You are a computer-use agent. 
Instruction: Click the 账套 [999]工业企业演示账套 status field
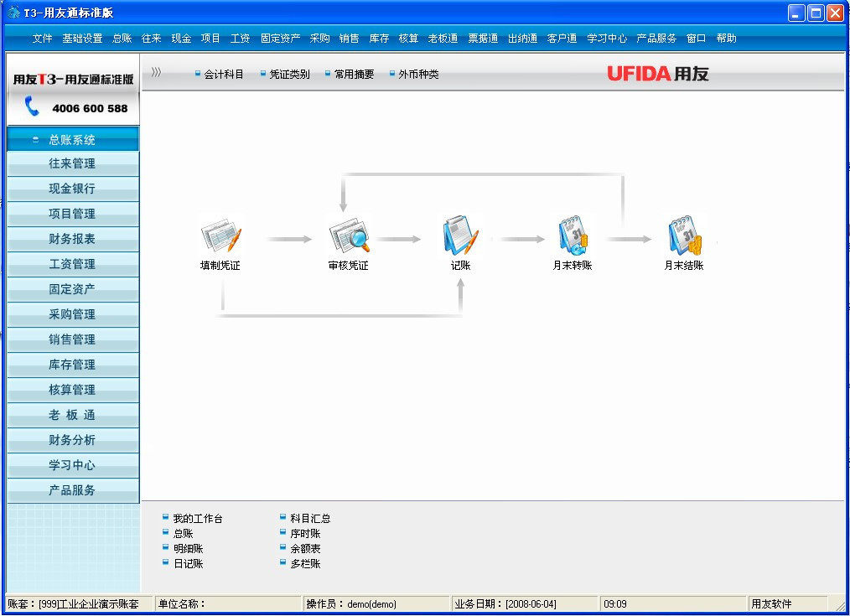tap(79, 603)
